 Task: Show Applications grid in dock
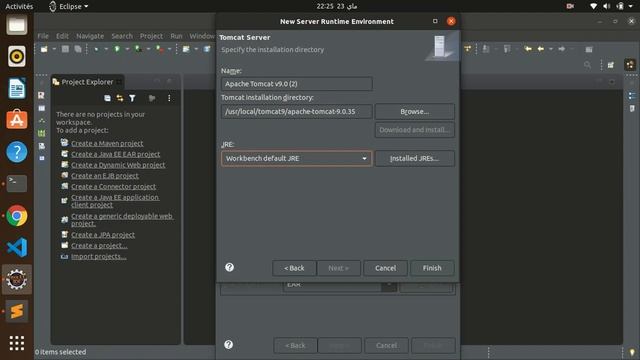pyautogui.click(x=17, y=343)
